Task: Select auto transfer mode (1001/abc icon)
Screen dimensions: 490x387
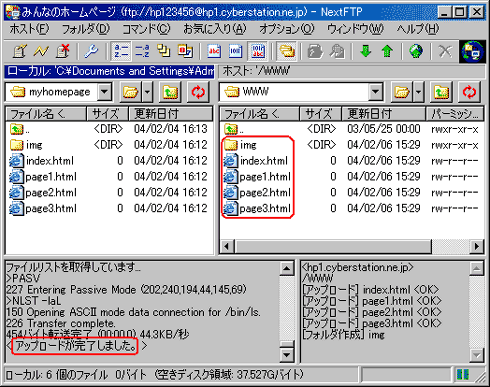Action: 257,51
